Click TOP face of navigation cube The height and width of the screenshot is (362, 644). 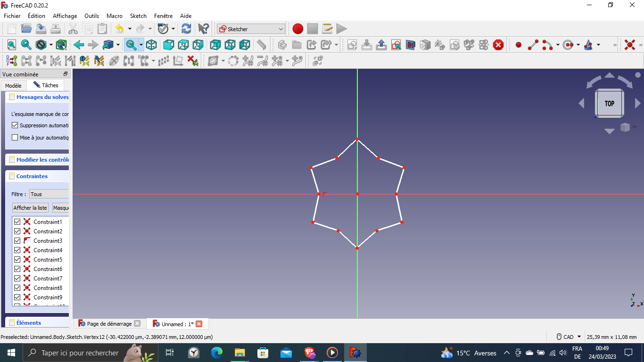pyautogui.click(x=610, y=104)
